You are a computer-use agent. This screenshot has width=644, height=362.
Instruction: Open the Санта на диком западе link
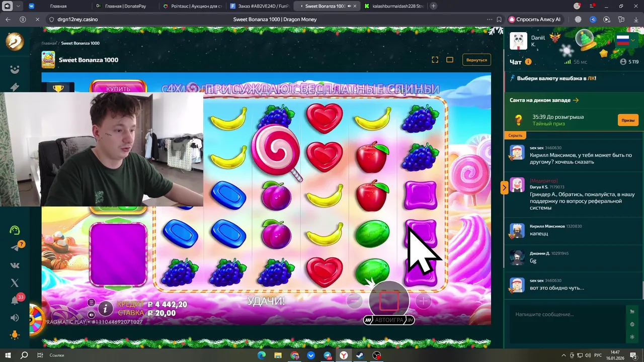pos(544,100)
